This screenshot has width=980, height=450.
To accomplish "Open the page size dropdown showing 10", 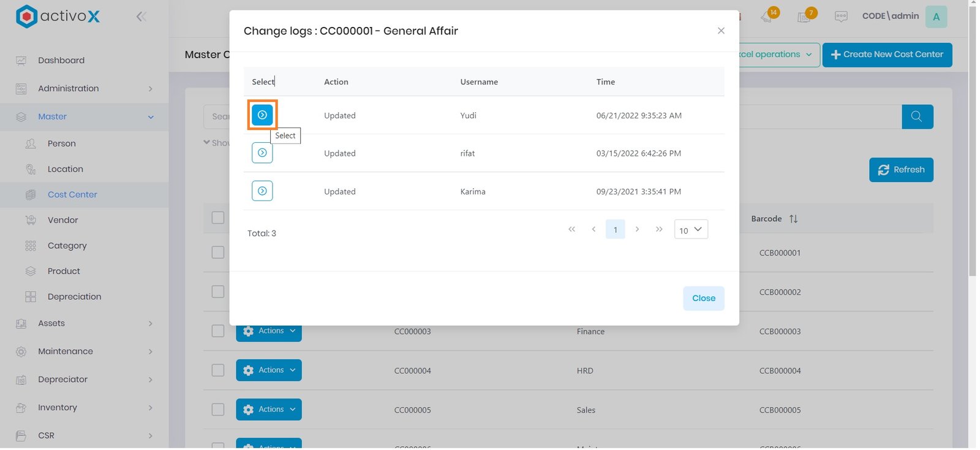I will [691, 230].
